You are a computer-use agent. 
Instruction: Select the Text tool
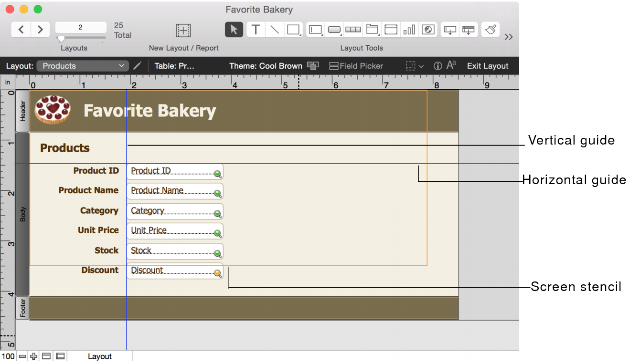[256, 30]
